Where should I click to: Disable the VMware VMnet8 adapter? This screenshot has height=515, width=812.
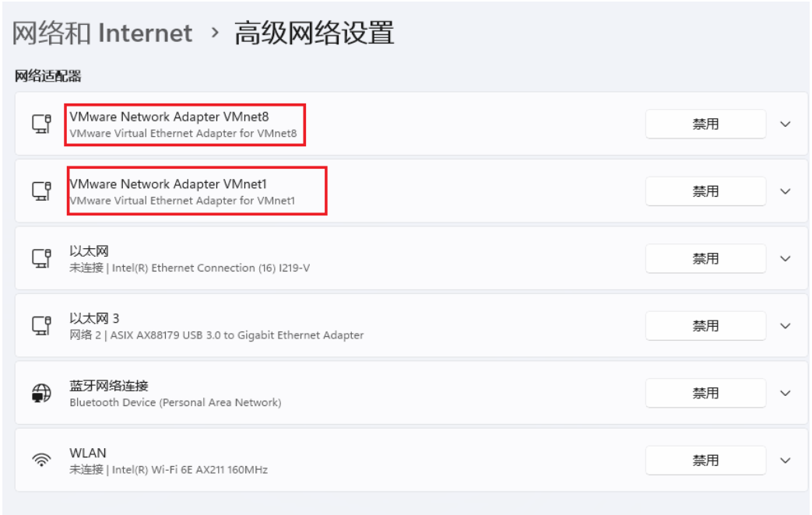click(705, 124)
